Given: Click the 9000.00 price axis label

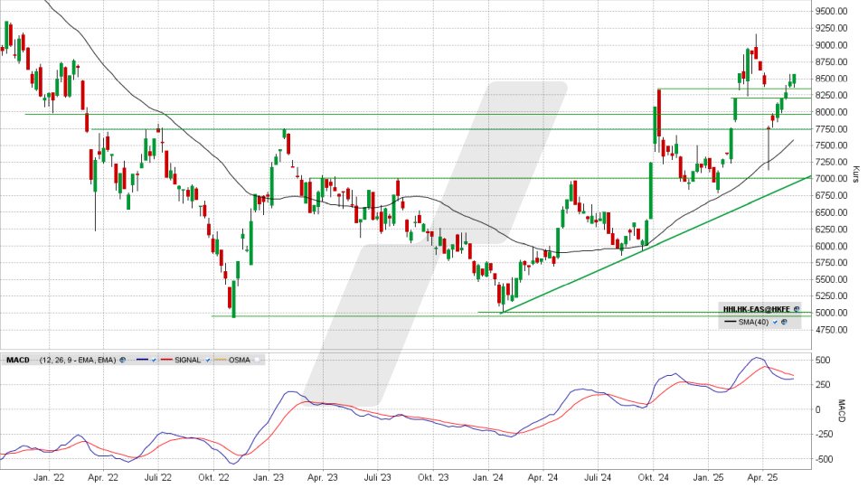Looking at the screenshot, I should tap(832, 45).
